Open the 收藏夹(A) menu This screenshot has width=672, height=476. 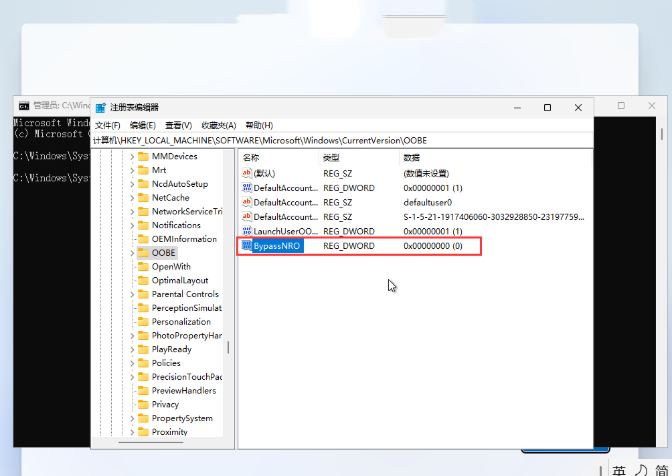[219, 125]
